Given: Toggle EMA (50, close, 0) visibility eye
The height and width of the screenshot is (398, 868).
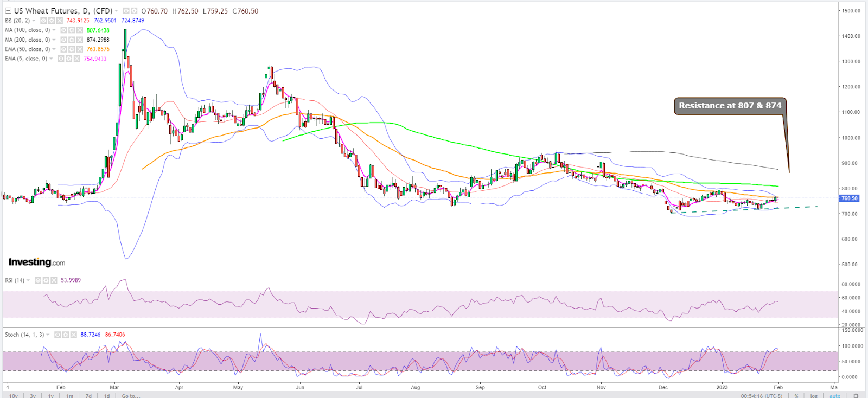Looking at the screenshot, I should point(63,49).
